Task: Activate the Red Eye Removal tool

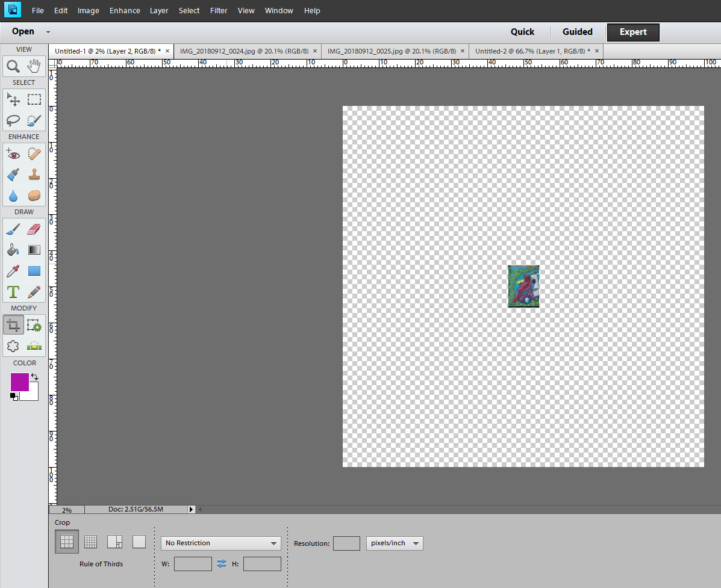Action: (13, 154)
